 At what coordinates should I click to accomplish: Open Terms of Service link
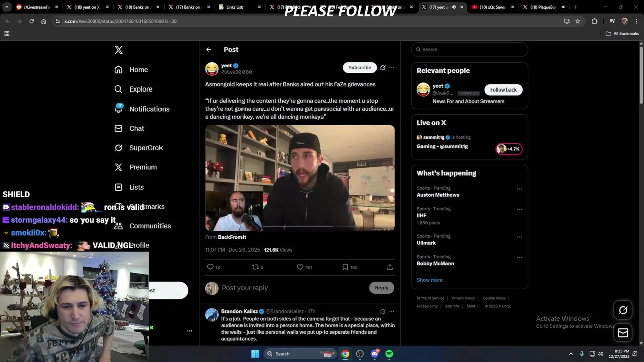point(430,298)
